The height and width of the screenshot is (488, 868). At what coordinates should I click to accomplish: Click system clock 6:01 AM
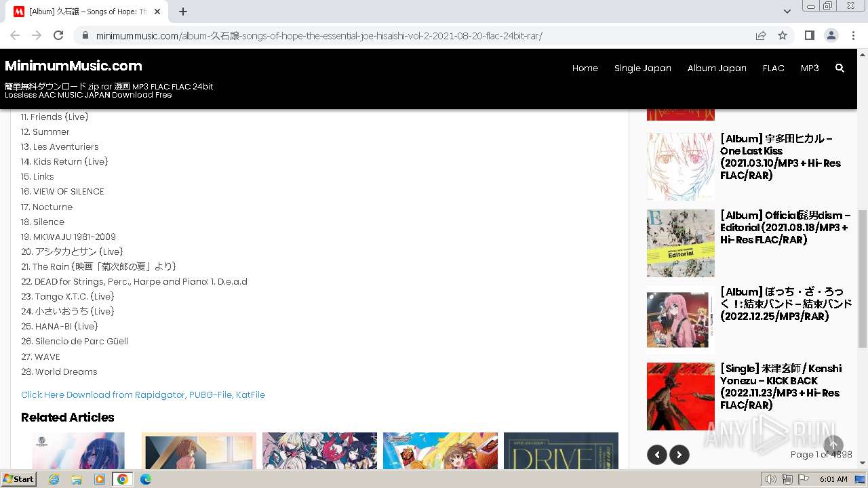tap(833, 479)
